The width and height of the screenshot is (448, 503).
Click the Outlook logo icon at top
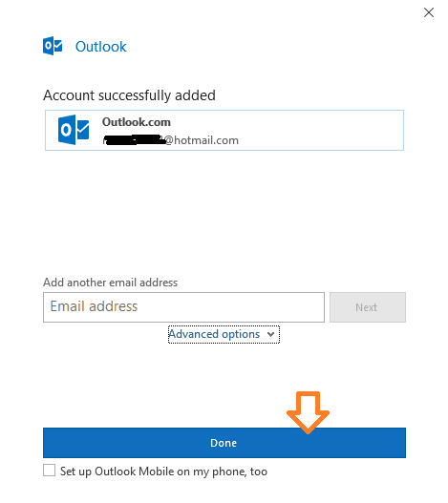point(53,46)
